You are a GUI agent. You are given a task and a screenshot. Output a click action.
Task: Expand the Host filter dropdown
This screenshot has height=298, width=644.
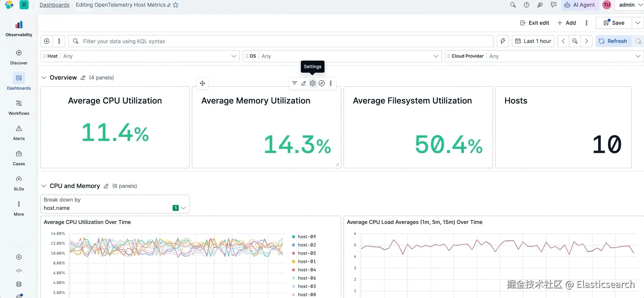[140, 56]
